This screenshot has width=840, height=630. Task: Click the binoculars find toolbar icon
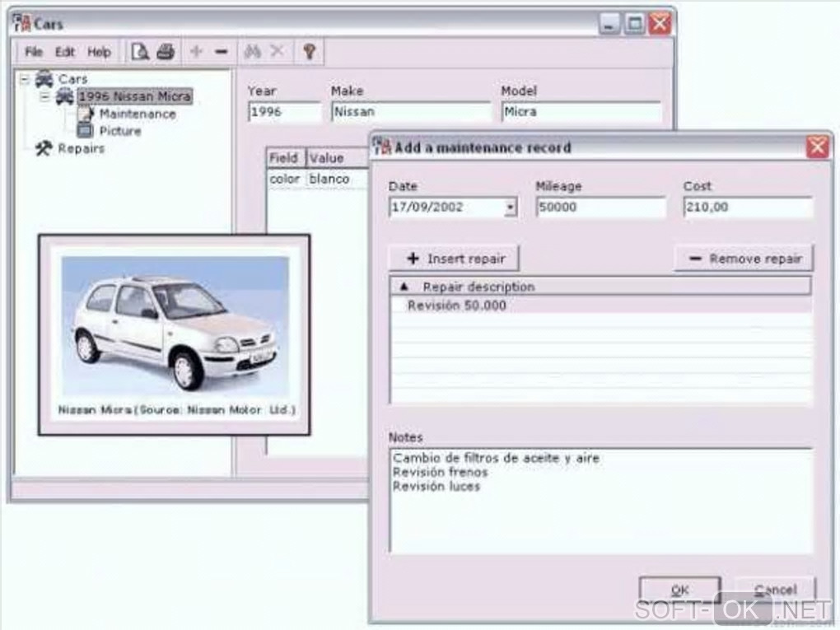[x=252, y=52]
